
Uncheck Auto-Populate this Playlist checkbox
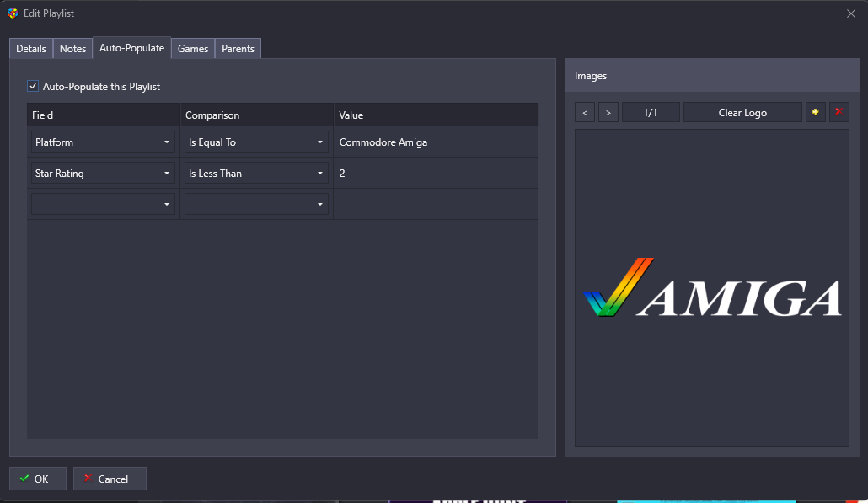[x=33, y=86]
